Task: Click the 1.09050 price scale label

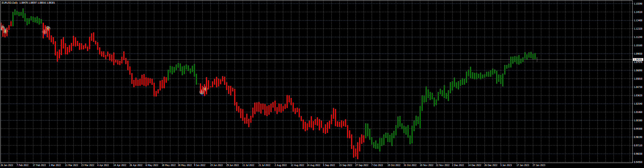Action: pyautogui.click(x=638, y=54)
